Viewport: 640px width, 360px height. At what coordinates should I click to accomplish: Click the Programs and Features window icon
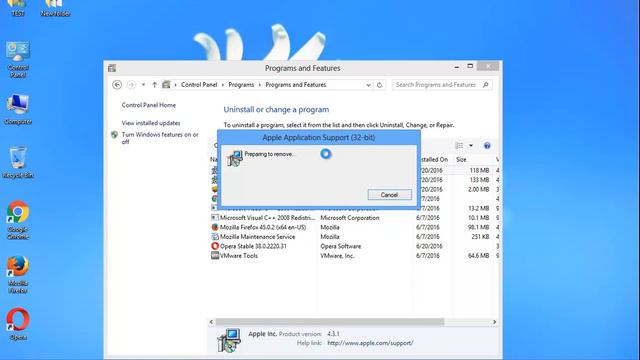tap(112, 68)
